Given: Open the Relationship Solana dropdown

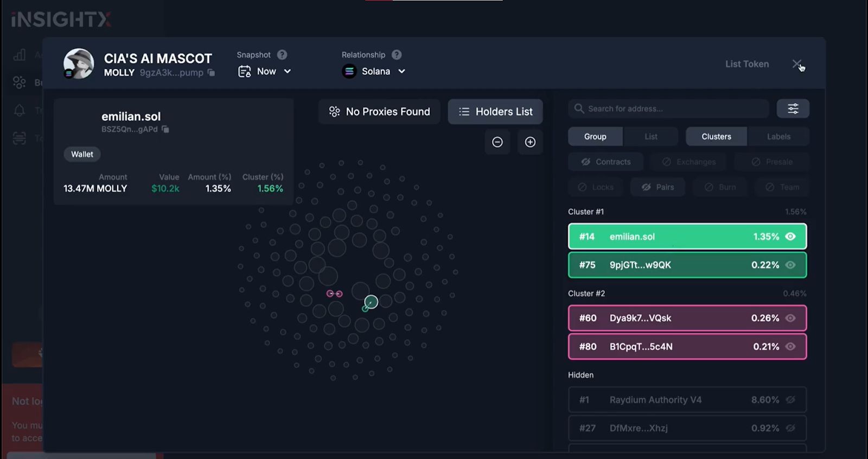Looking at the screenshot, I should point(374,71).
